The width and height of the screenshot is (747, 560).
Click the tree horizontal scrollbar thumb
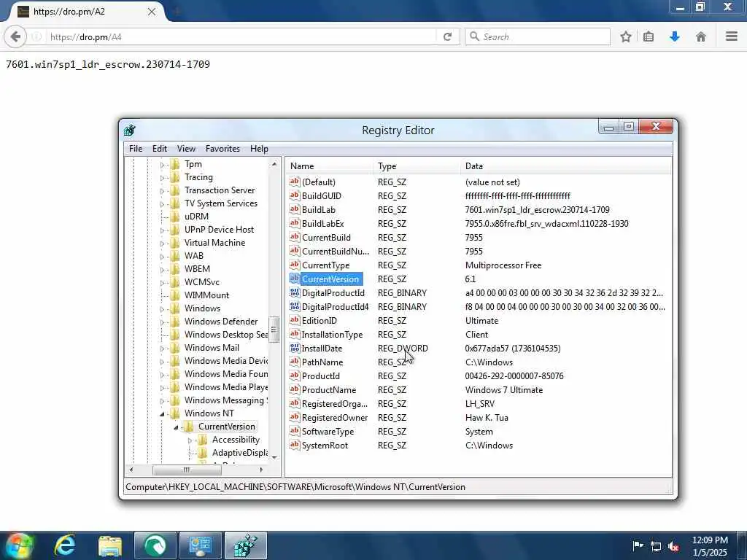pos(187,470)
